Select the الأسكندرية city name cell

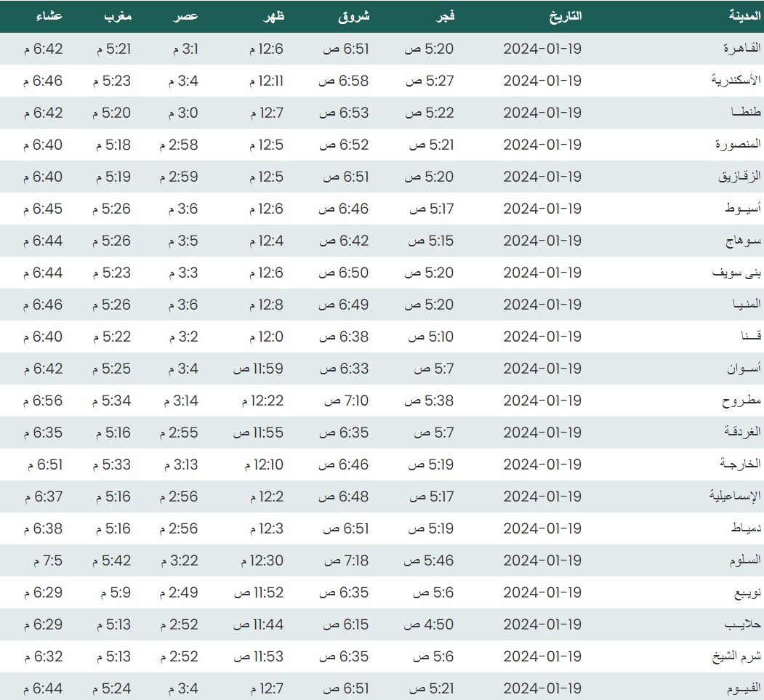coord(736,81)
